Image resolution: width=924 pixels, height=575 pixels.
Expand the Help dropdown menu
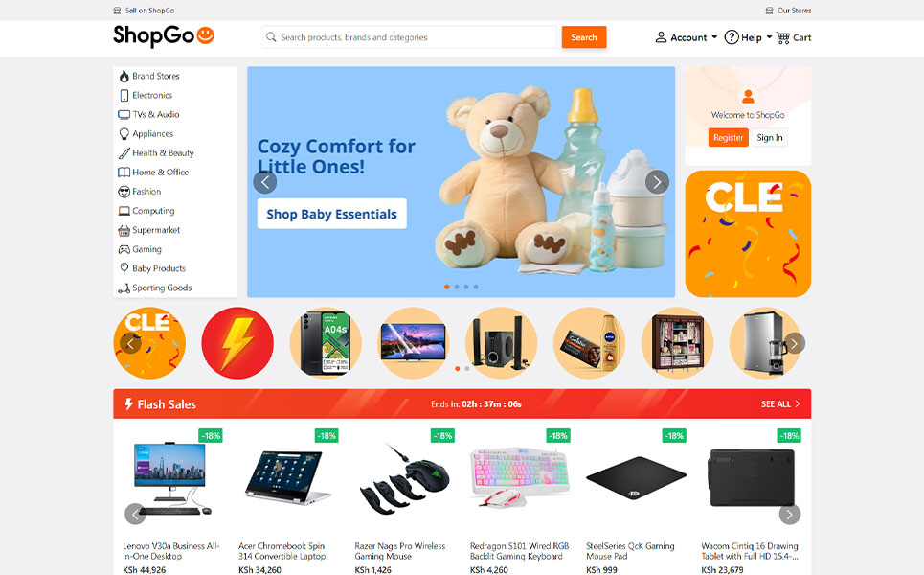coord(748,37)
